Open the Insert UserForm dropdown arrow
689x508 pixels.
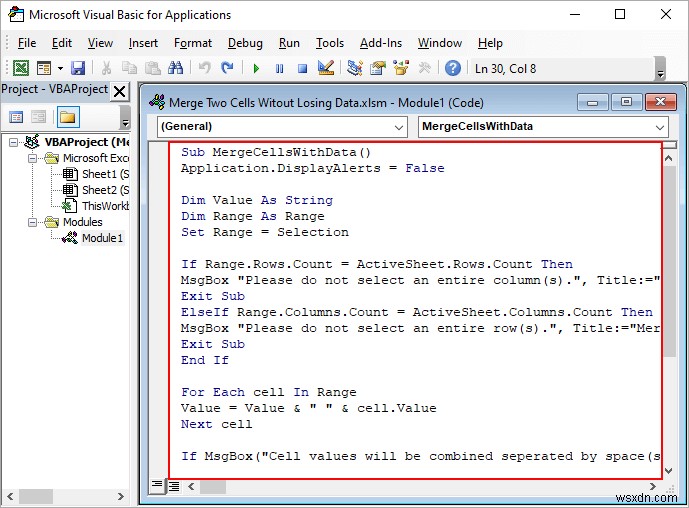click(x=60, y=69)
